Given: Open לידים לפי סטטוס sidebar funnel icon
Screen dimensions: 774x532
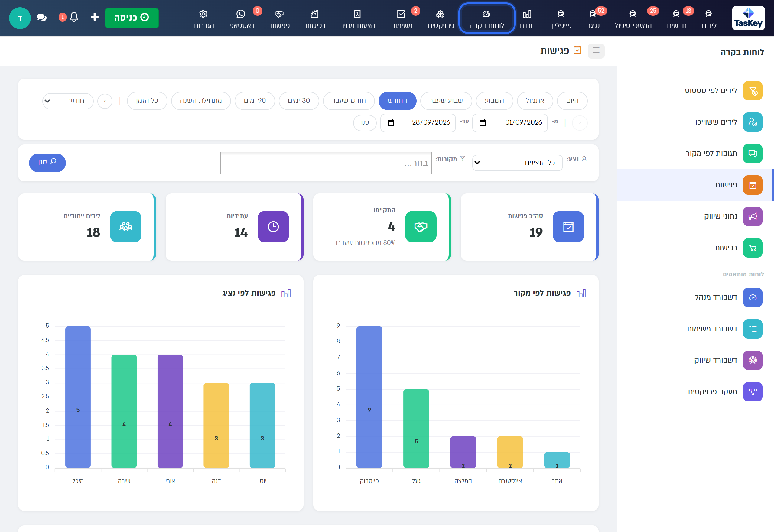Looking at the screenshot, I should [753, 91].
